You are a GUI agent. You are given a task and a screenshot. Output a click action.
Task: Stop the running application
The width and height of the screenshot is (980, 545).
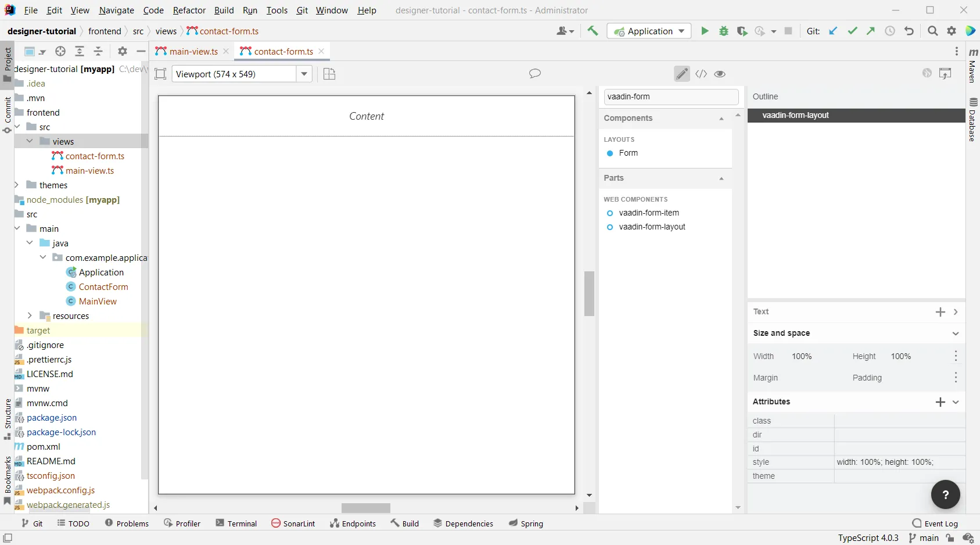point(788,31)
